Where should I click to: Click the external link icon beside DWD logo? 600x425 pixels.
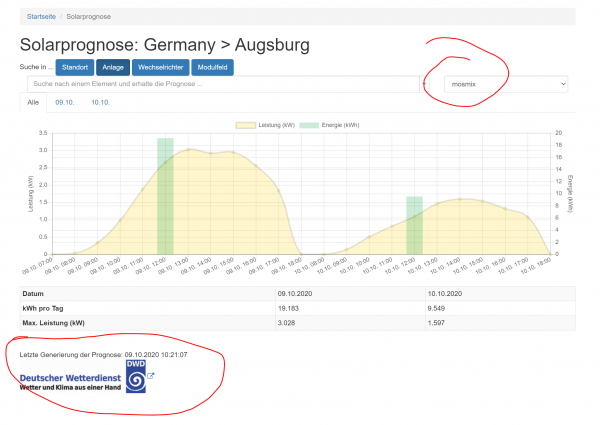[151, 376]
